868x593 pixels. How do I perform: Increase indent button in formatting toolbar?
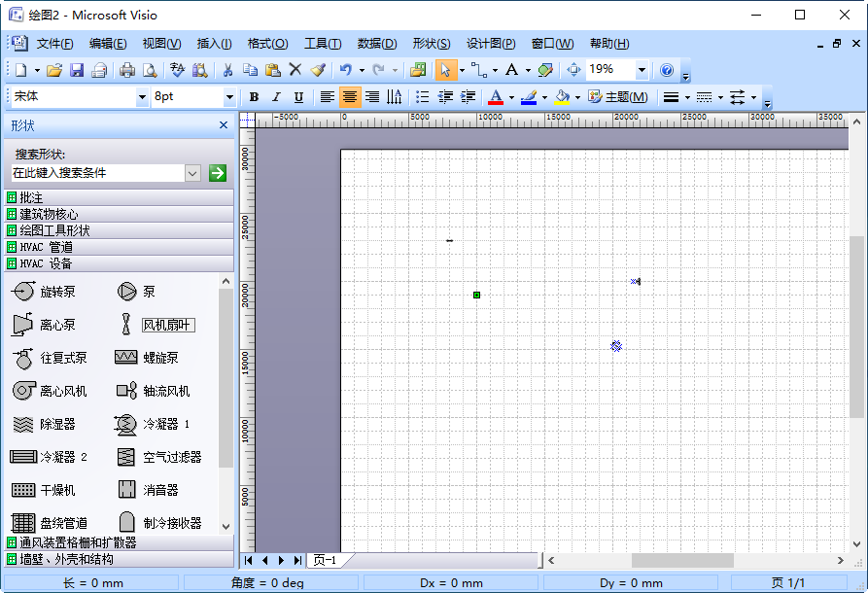468,97
